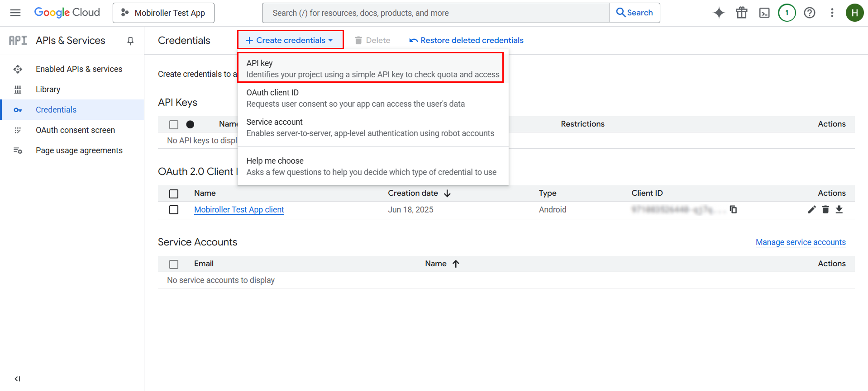Screen dimensions: 868x391
Task: Click the OAuth consent screen dots icon
Action: point(18,130)
